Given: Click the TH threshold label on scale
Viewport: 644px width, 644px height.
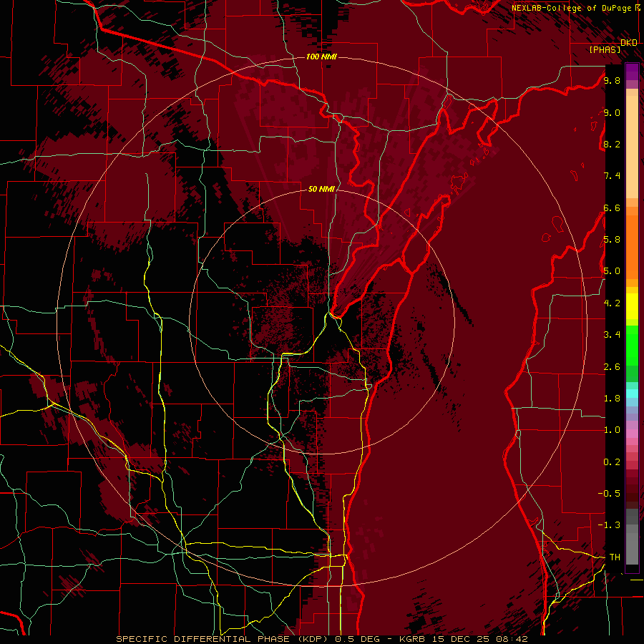Looking at the screenshot, I should (x=615, y=557).
